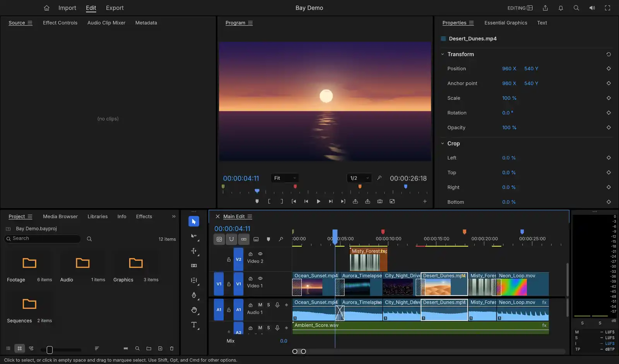Solo the Audio 1 track

point(268,305)
